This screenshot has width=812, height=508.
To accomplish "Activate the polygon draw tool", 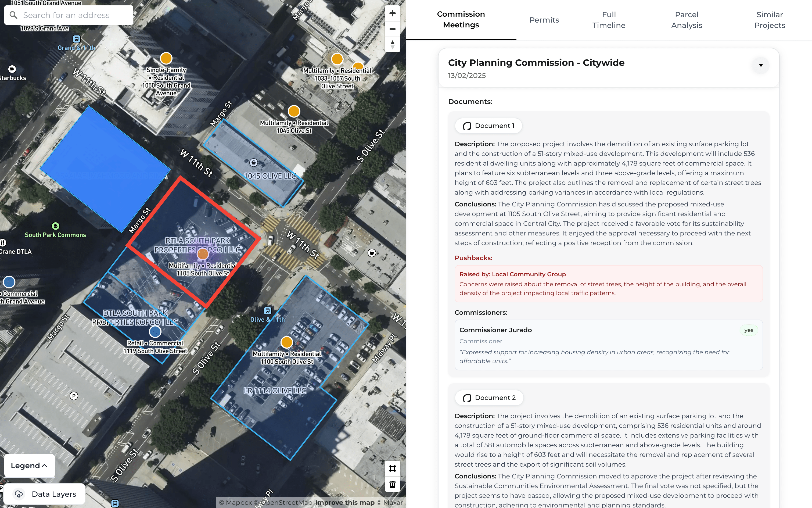I will click(x=392, y=468).
